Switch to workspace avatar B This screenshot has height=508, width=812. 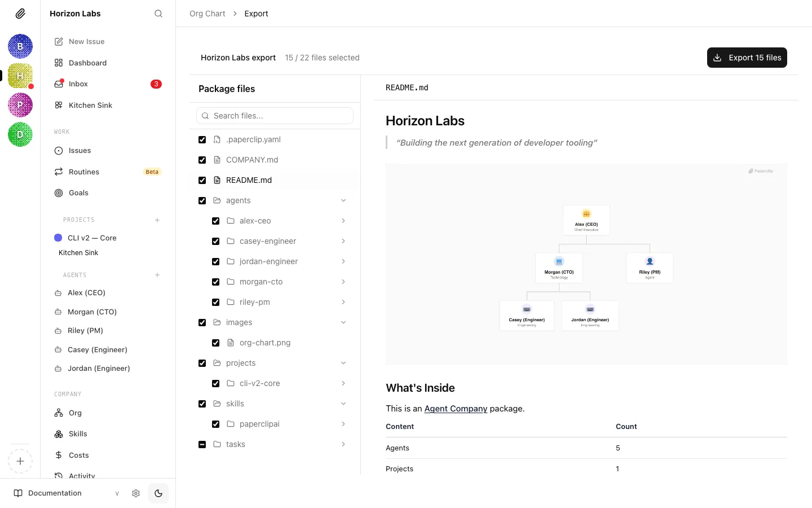[20, 46]
